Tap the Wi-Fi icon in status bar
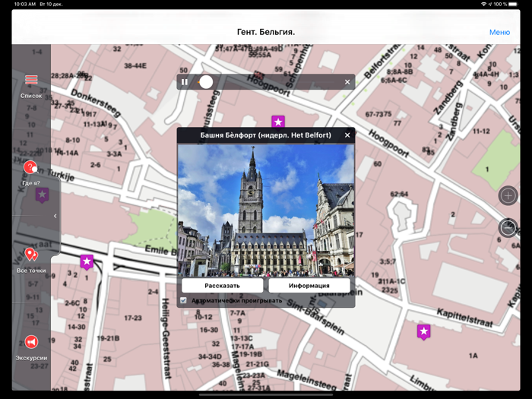 tap(484, 4)
